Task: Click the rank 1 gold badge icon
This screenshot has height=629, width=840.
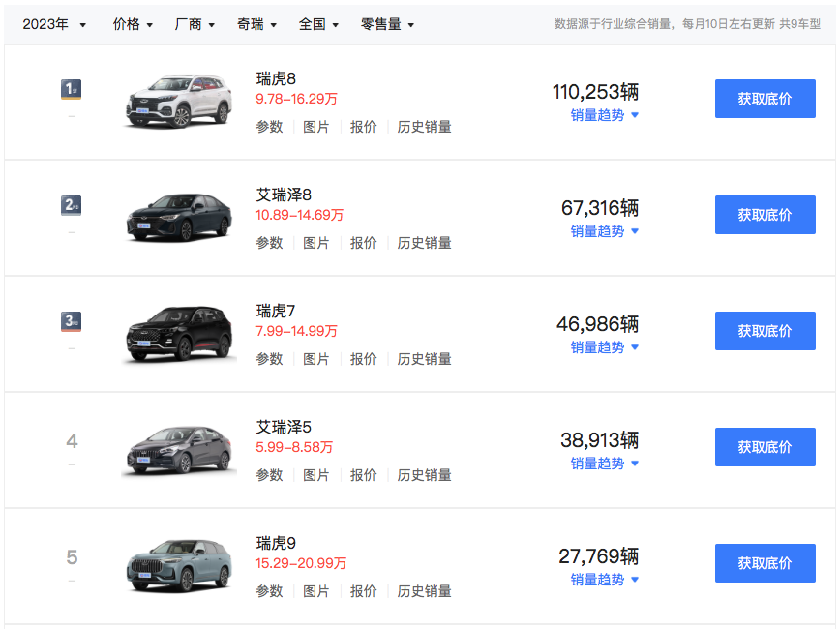Action: pos(71,90)
